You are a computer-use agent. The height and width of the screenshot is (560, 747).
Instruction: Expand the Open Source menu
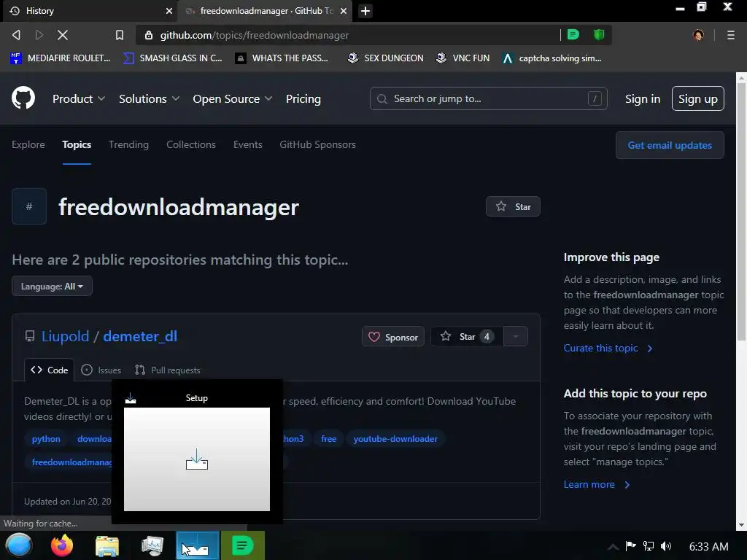pyautogui.click(x=233, y=98)
